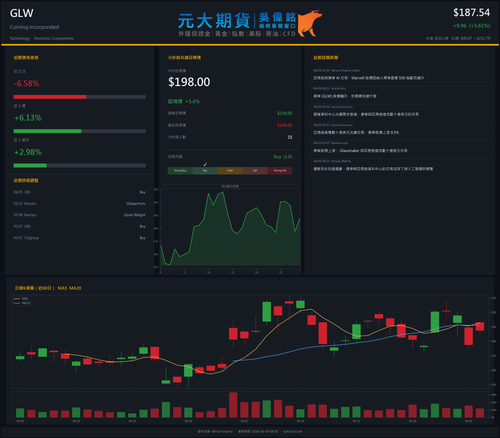Click the +6.13% performance value

[28, 118]
